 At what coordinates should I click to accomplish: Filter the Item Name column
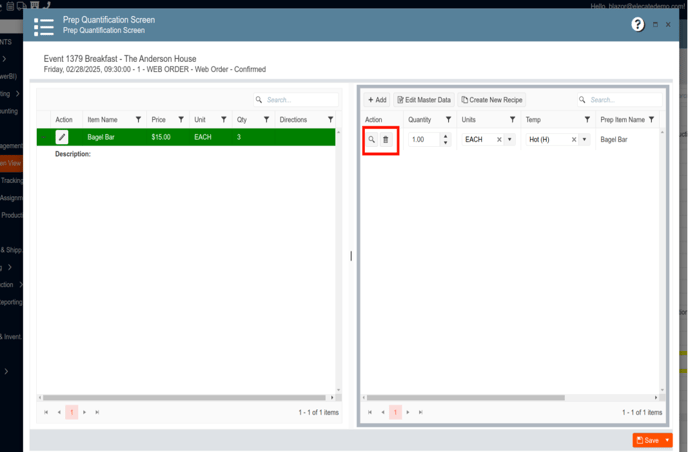point(138,120)
